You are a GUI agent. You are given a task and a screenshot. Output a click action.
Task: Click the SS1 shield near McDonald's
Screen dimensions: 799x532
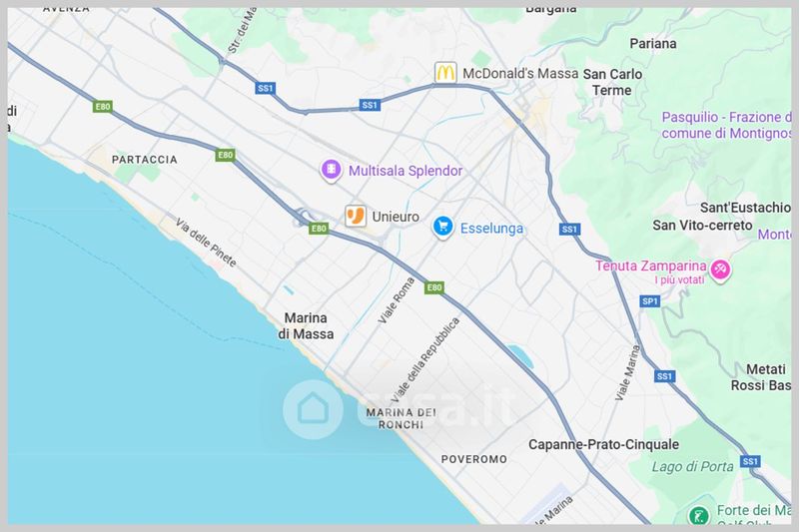370,105
